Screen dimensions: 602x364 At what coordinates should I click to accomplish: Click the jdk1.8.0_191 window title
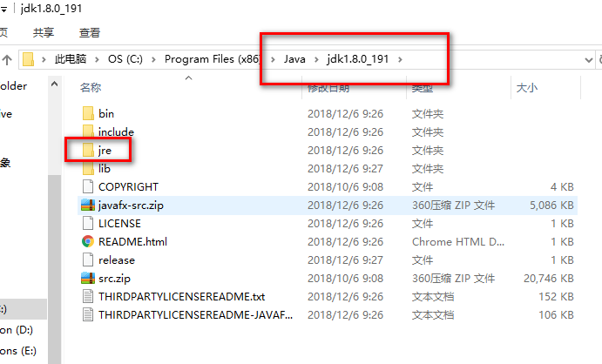pyautogui.click(x=51, y=9)
